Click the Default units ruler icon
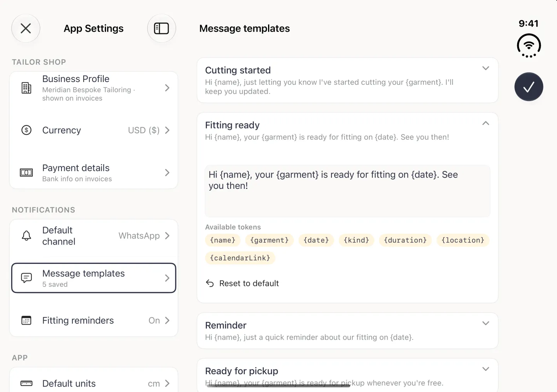 [x=26, y=383]
